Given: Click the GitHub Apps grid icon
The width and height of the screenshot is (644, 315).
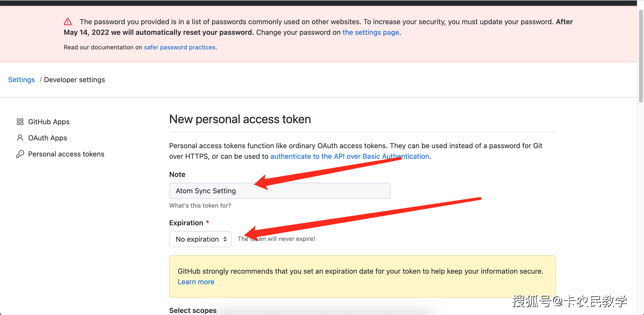Looking at the screenshot, I should (x=20, y=122).
